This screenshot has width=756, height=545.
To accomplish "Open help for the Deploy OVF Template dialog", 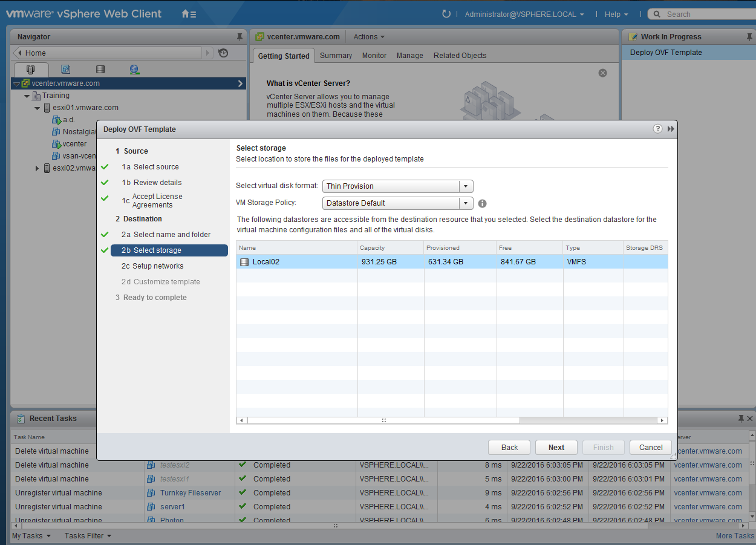I will tap(657, 129).
